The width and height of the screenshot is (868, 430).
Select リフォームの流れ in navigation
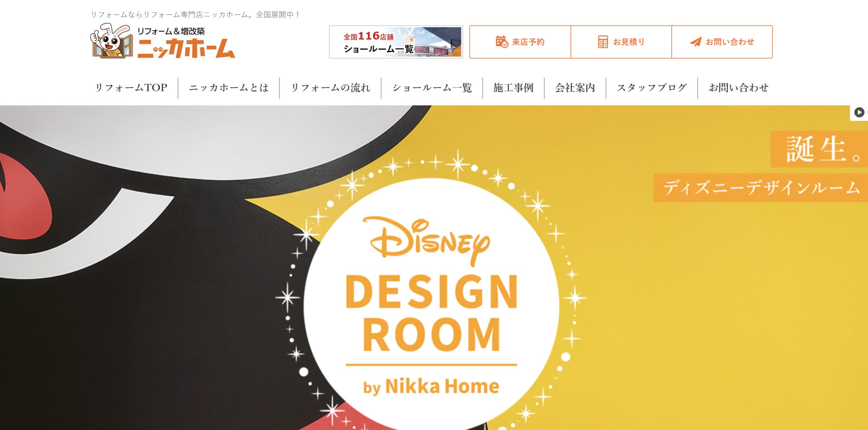(x=331, y=88)
